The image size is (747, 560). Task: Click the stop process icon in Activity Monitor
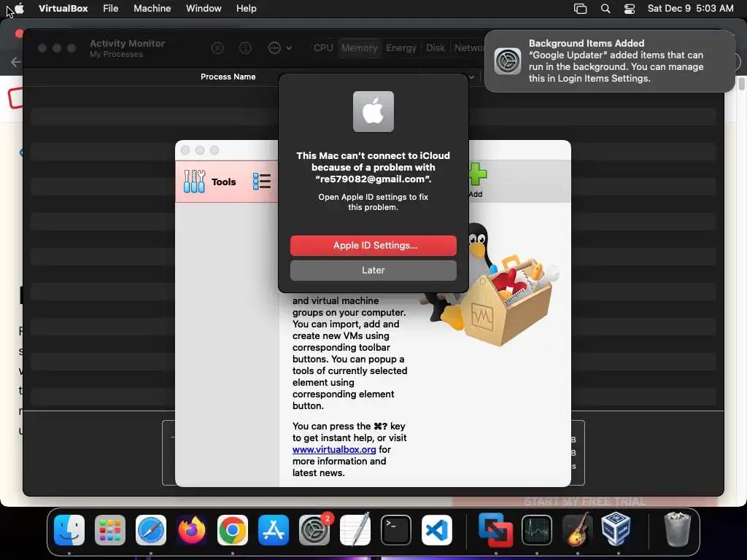tap(217, 48)
